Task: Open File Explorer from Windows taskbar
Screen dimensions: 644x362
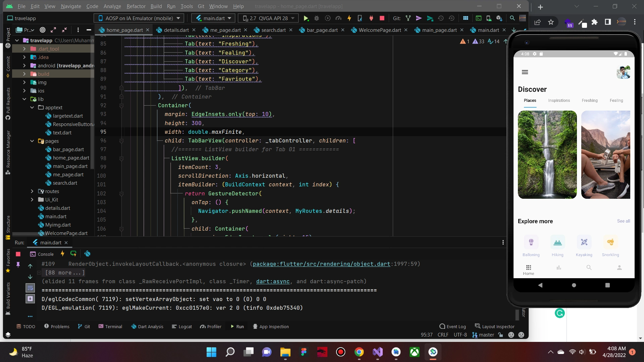Action: [x=285, y=352]
